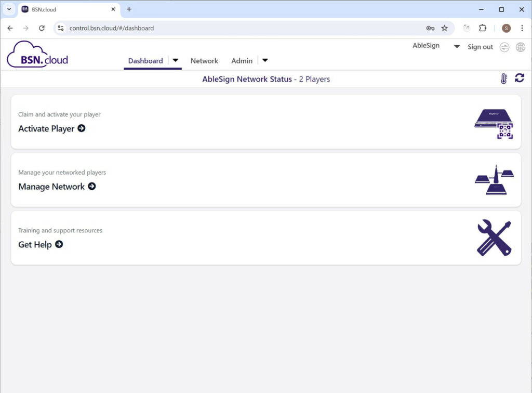Click the thermometer health status icon
The height and width of the screenshot is (393, 532).
[x=502, y=78]
